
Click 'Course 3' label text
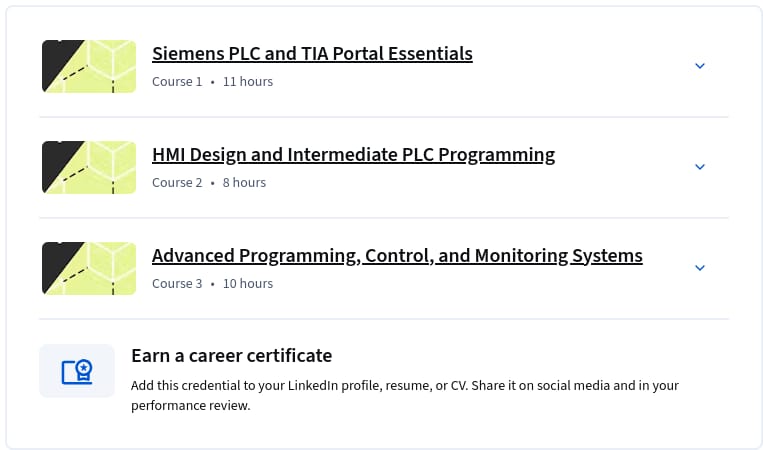177,284
